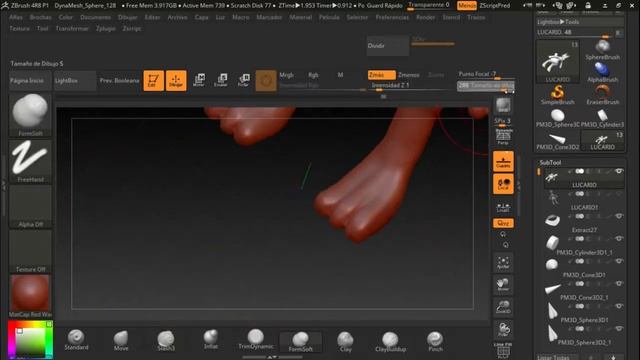
Task: Click the Punto Focal slider
Action: pos(486,75)
